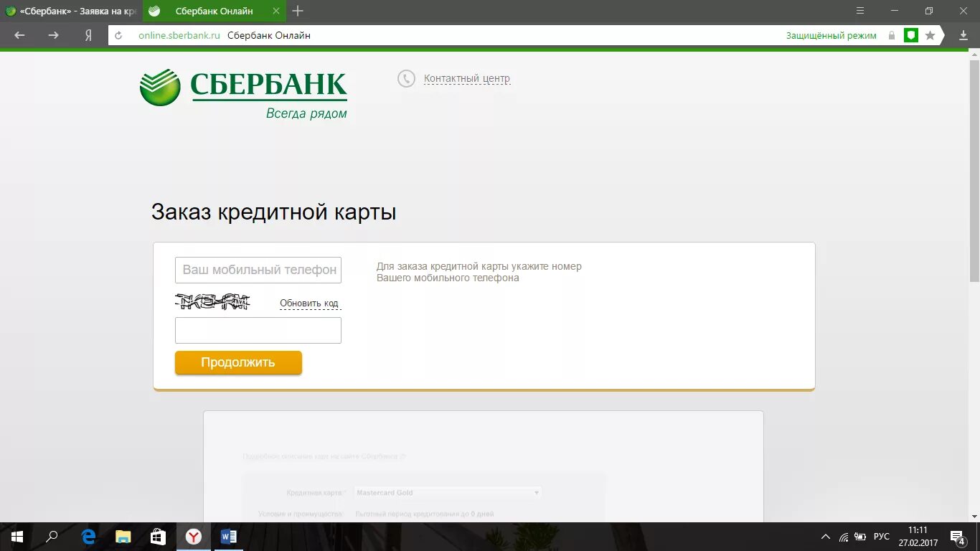The image size is (980, 551).
Task: Open Windows Store from taskbar
Action: [159, 537]
